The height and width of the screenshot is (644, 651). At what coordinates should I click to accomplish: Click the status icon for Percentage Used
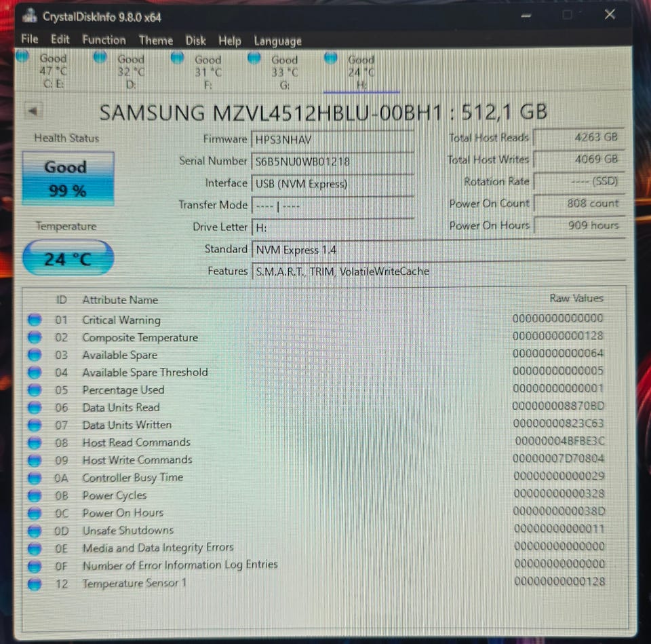[x=35, y=390]
